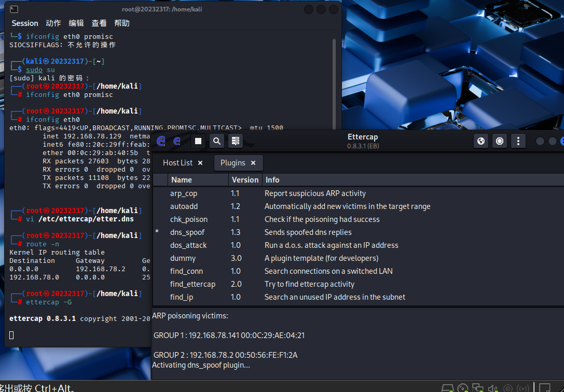Click the GROUP 1 192.168.78.141 log line
The image size is (564, 392).
click(229, 335)
